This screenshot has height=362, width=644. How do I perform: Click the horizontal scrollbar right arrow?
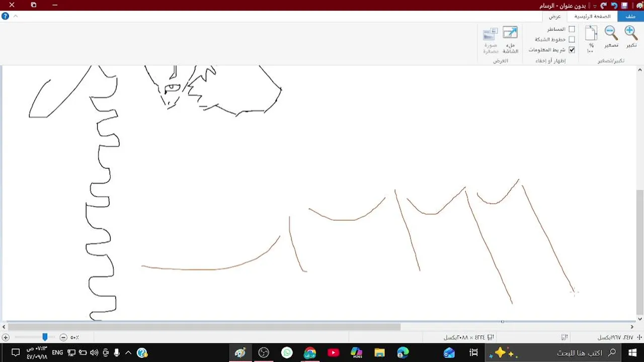pos(632,327)
